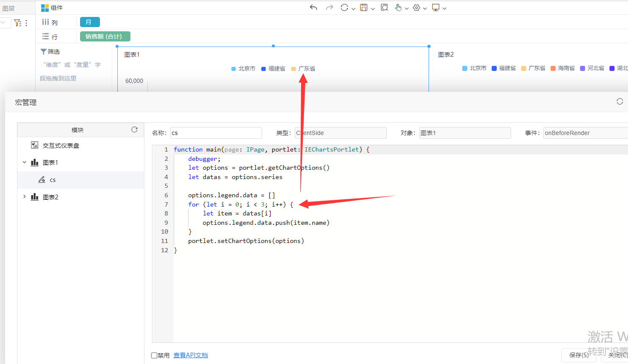Screen dimensions: 628x364
Task: Click the 模块 panel header label
Action: [x=77, y=130]
